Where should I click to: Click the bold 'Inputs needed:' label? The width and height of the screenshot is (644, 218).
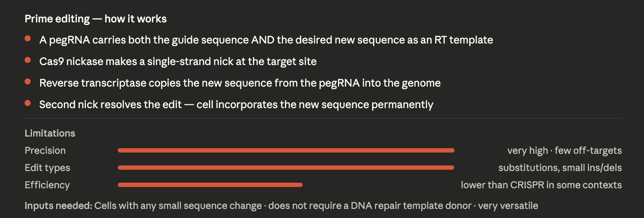coord(58,206)
